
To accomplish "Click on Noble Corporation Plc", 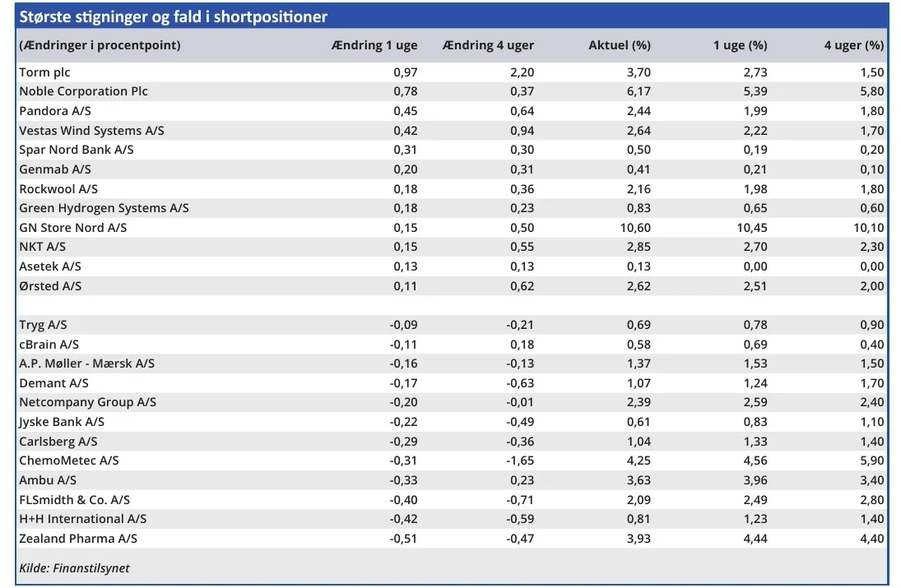I will [x=83, y=91].
